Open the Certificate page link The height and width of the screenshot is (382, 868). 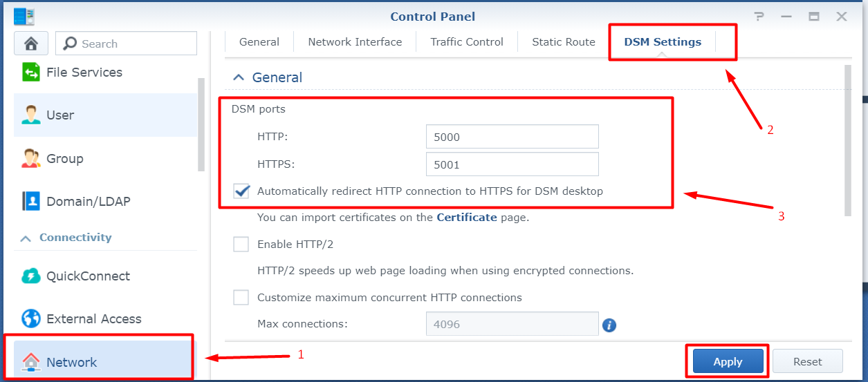(x=467, y=217)
